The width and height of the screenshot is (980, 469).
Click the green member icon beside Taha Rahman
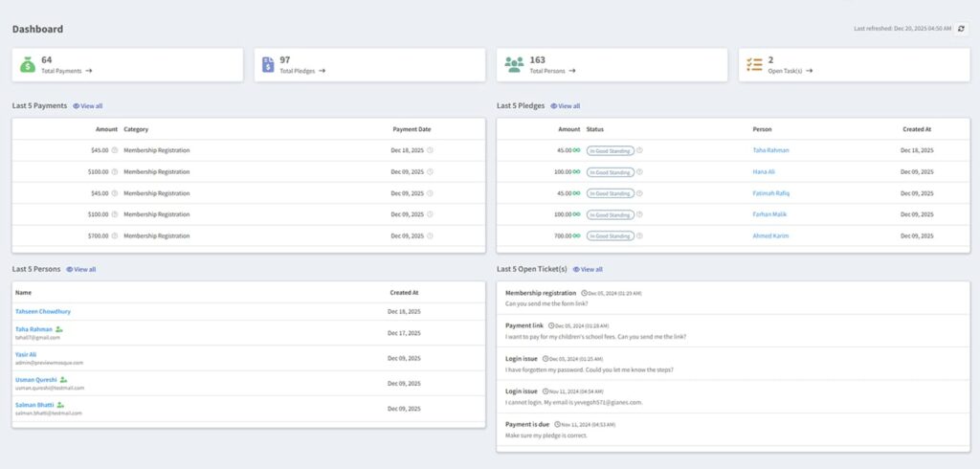(x=58, y=329)
